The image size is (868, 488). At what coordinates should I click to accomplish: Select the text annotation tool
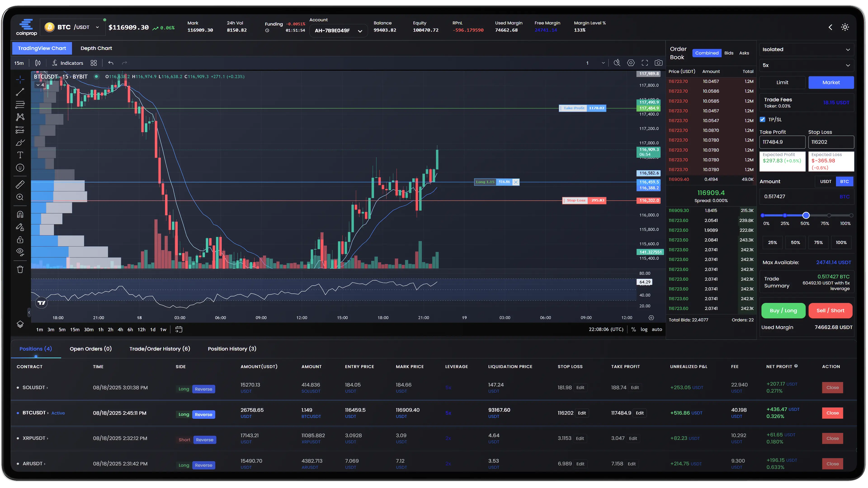coord(20,155)
